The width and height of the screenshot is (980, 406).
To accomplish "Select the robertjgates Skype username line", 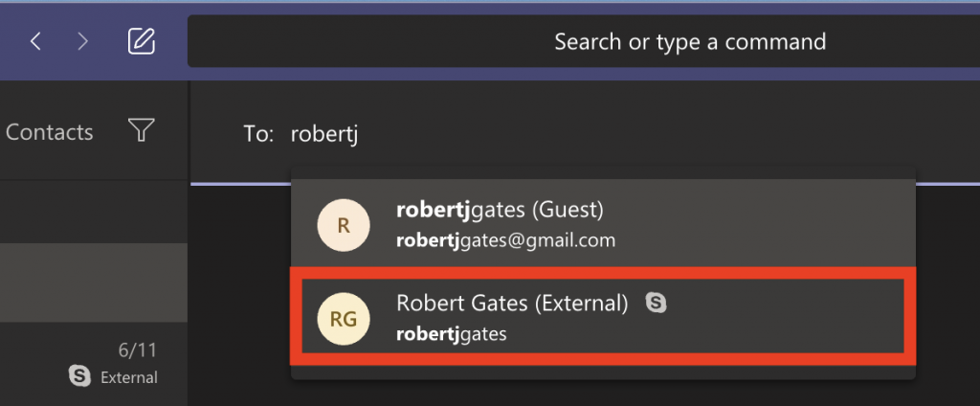I will pyautogui.click(x=452, y=334).
